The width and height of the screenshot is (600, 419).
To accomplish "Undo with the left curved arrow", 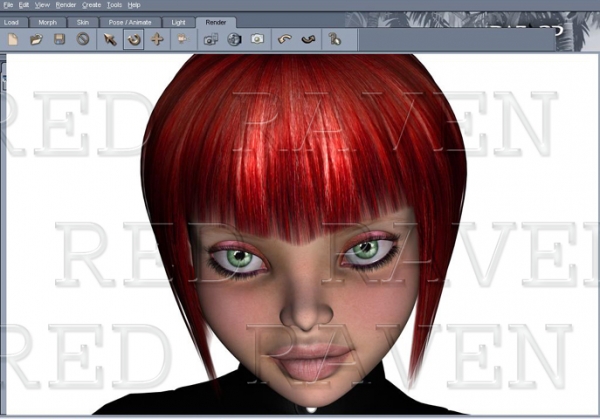I will pyautogui.click(x=284, y=39).
